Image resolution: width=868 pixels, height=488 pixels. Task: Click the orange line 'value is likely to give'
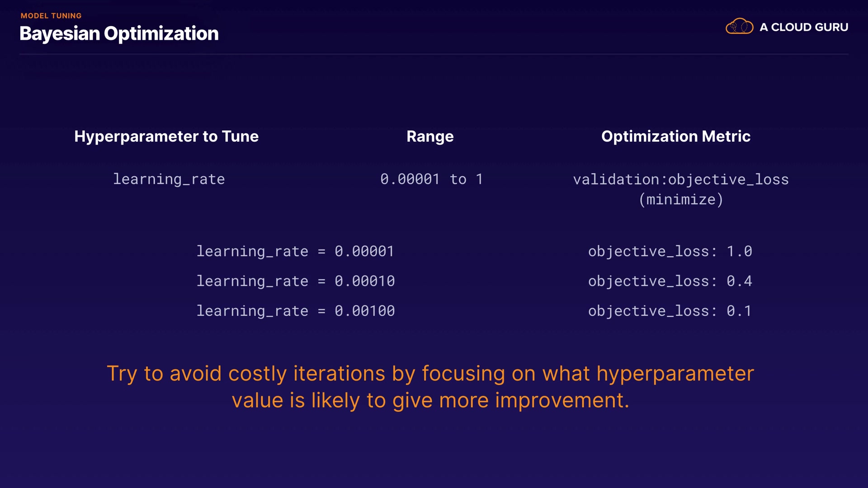430,400
